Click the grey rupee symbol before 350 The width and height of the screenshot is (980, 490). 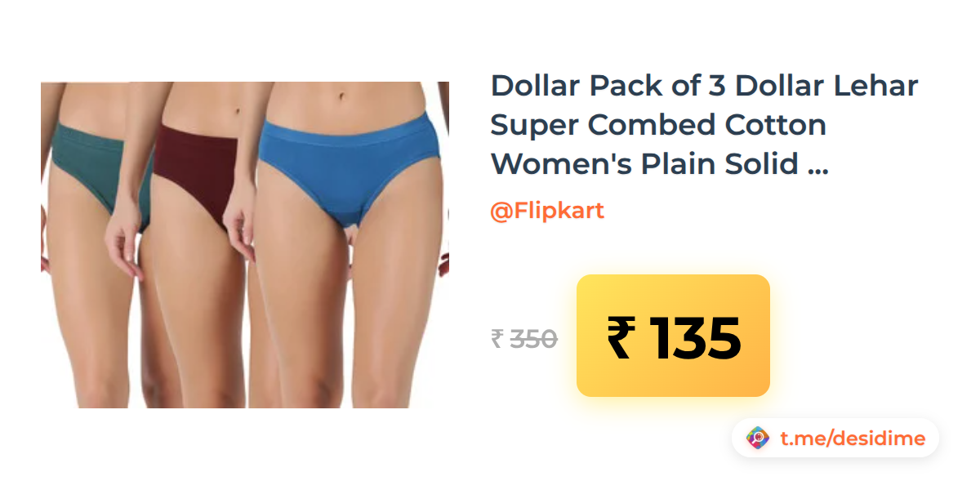pyautogui.click(x=497, y=339)
